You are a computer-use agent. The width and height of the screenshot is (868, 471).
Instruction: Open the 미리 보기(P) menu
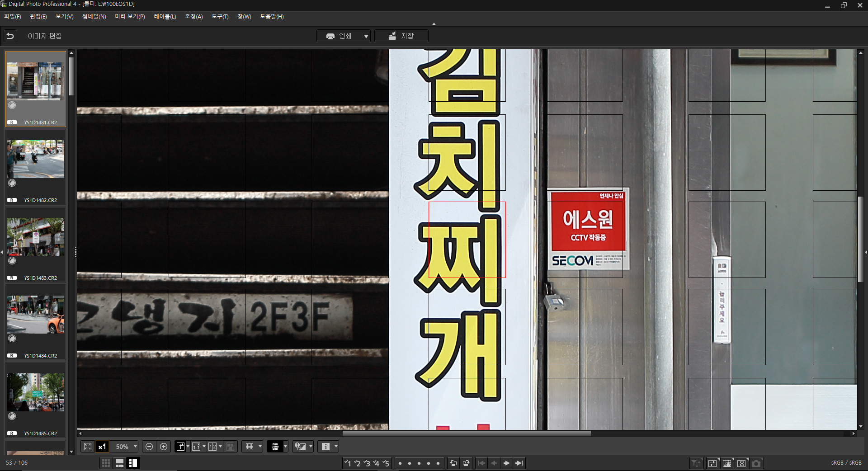pyautogui.click(x=130, y=17)
